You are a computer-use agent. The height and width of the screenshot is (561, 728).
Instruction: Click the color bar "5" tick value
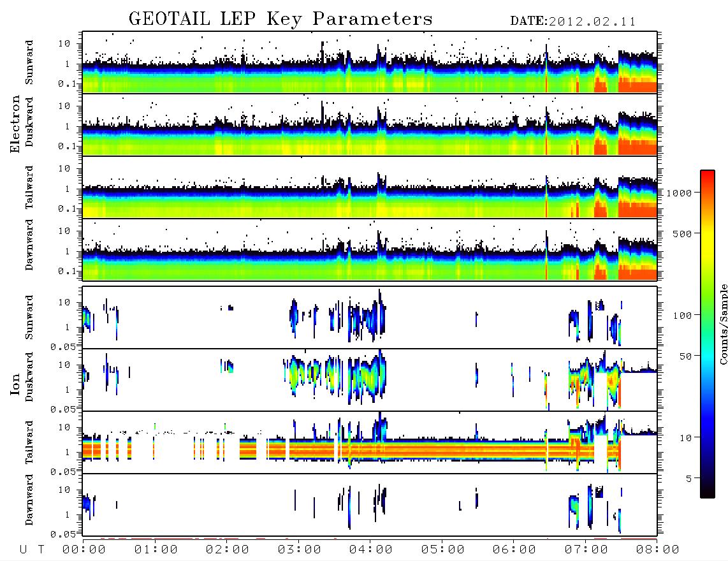point(688,478)
